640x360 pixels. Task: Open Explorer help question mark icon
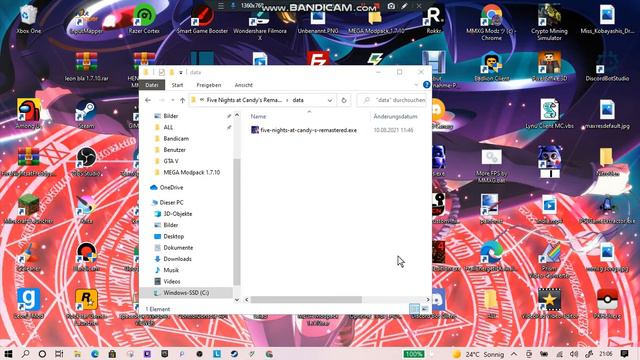(x=427, y=84)
